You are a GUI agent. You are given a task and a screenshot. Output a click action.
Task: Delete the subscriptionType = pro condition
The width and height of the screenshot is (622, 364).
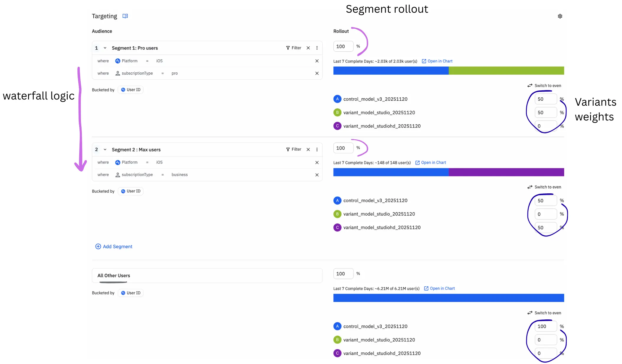click(317, 73)
